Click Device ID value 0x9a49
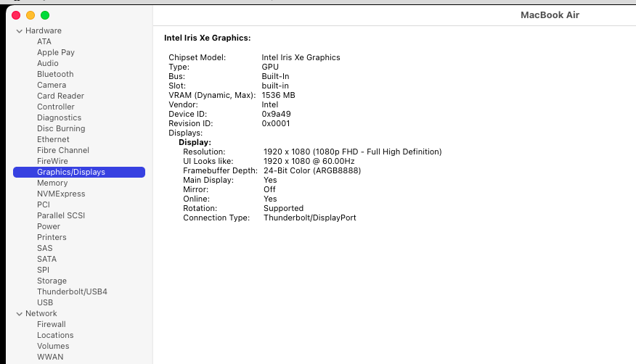 [x=276, y=114]
